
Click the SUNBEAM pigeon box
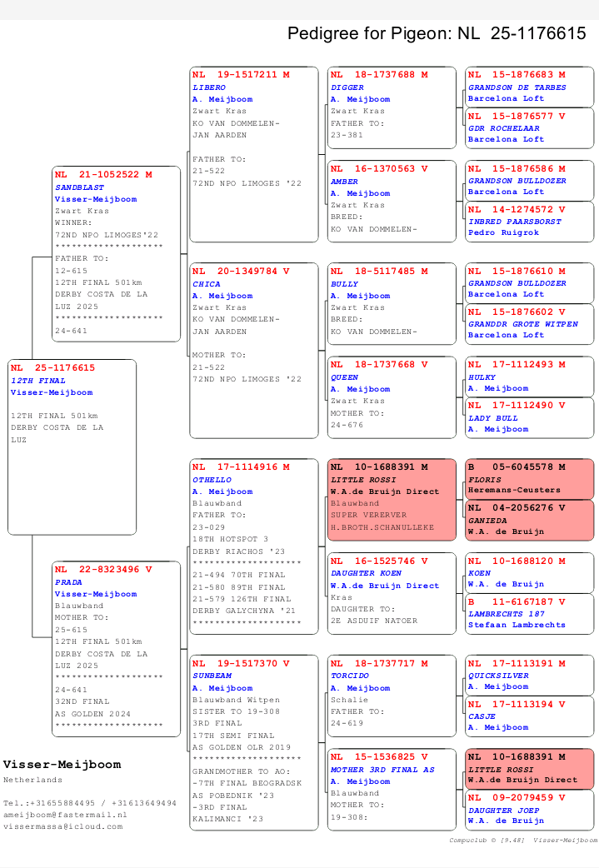(253, 742)
